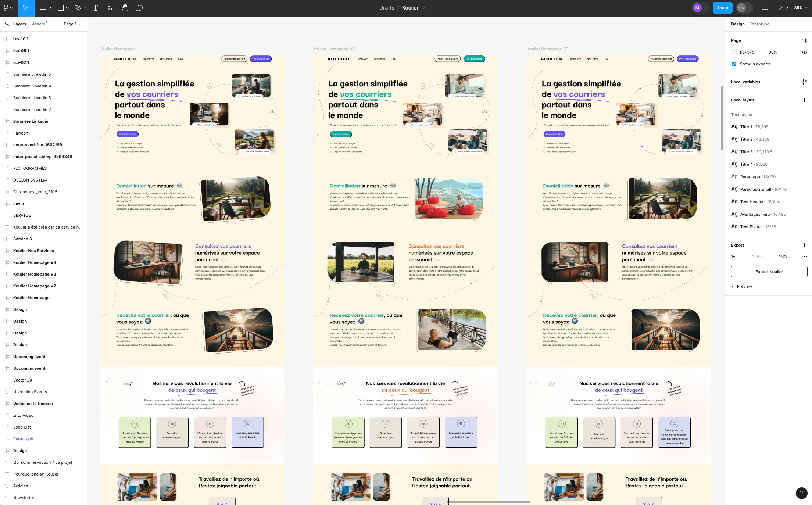Open Pen tool options dropdown arrow
Image resolution: width=812 pixels, height=505 pixels.
coord(85,8)
